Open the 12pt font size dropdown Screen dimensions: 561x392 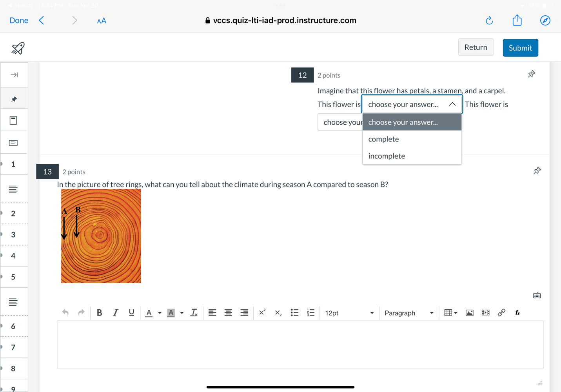[x=349, y=313]
